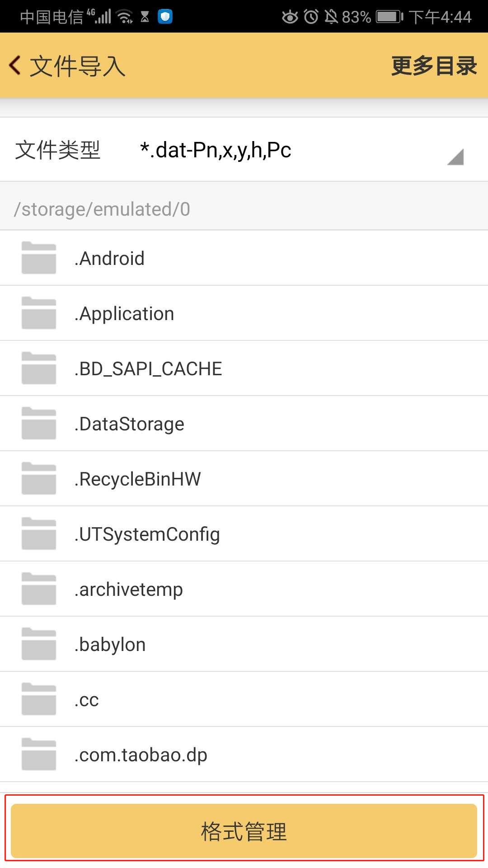Tap the 文件导入 title text
Viewport: 488px width, 868px height.
[x=78, y=66]
